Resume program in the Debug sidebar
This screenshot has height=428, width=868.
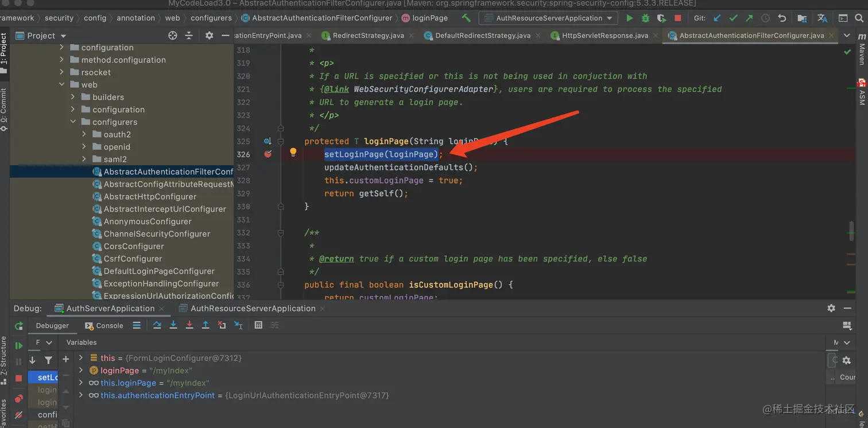(19, 345)
